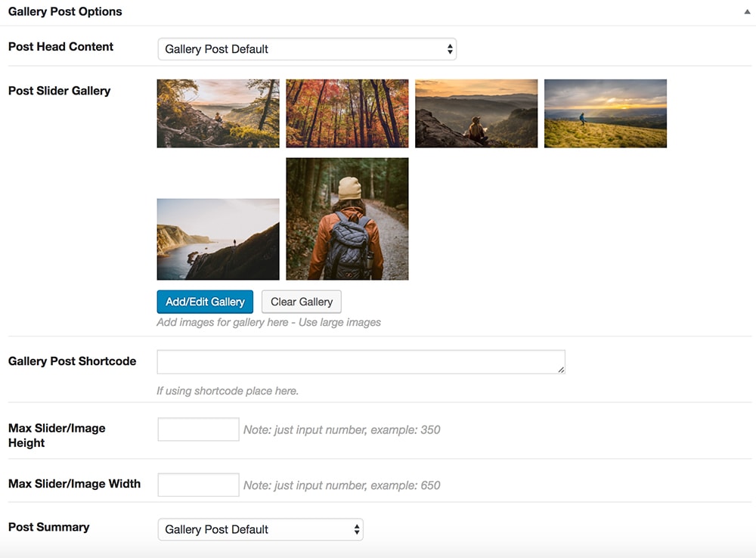
Task: Click the hiker with backpack thumbnail
Action: [x=347, y=219]
